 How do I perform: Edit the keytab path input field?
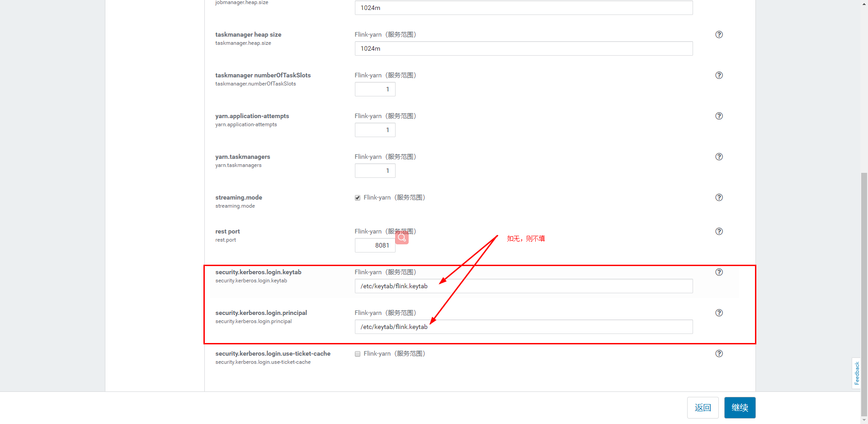(523, 286)
